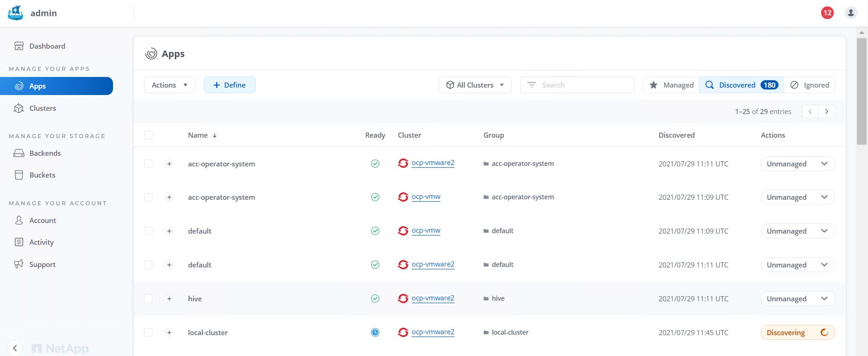Click the Backends drive icon
Viewport: 868px width, 356px height.
(19, 153)
